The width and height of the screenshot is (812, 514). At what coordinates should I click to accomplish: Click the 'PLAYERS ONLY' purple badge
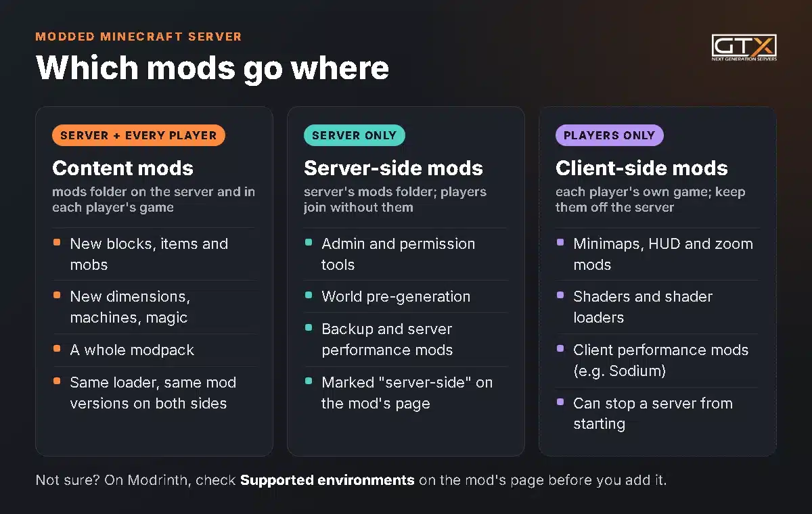point(610,135)
